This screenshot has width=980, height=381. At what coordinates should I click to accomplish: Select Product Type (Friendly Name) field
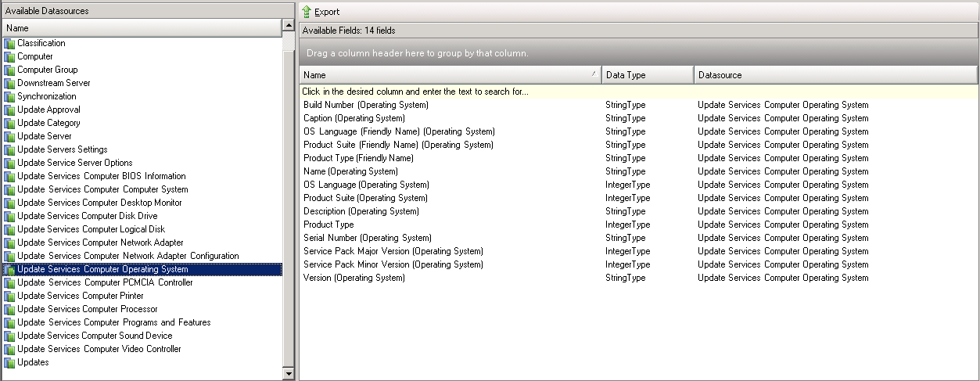coord(358,158)
